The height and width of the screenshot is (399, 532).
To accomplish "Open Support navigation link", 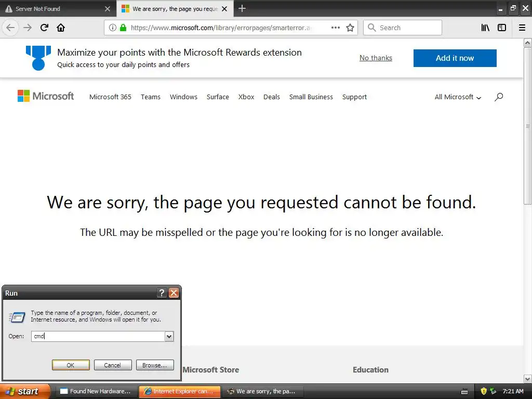I will click(x=354, y=97).
